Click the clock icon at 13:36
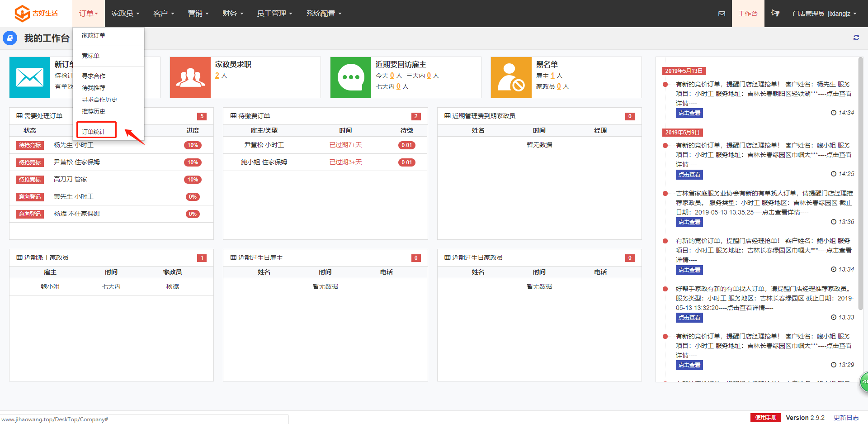Image resolution: width=868 pixels, height=424 pixels. tap(834, 222)
